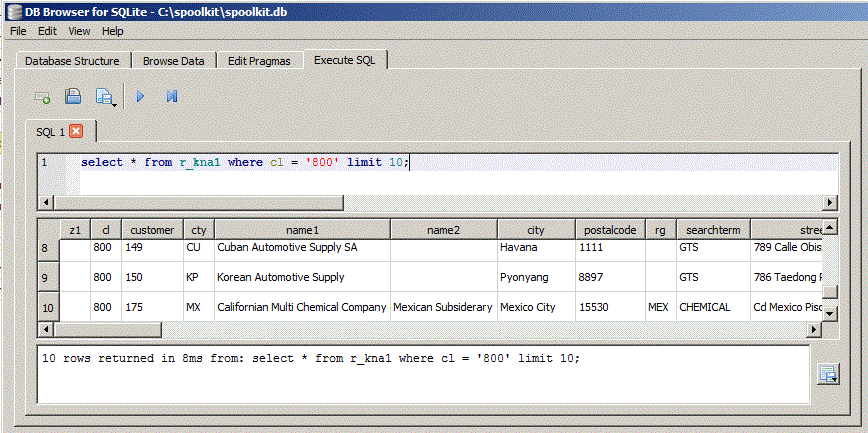This screenshot has width=868, height=433.
Task: Open the save SQL file dropdown icon
Action: click(x=105, y=97)
